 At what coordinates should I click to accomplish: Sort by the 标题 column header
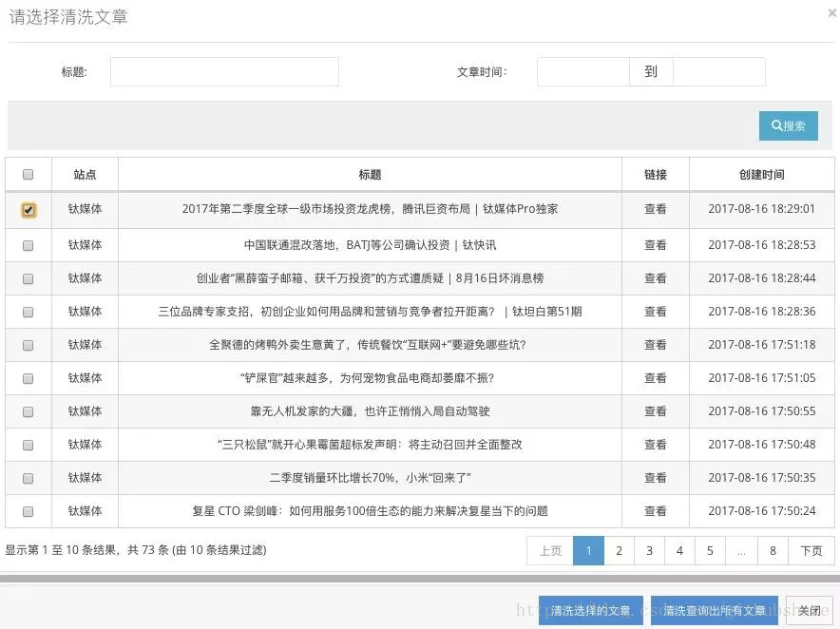370,174
